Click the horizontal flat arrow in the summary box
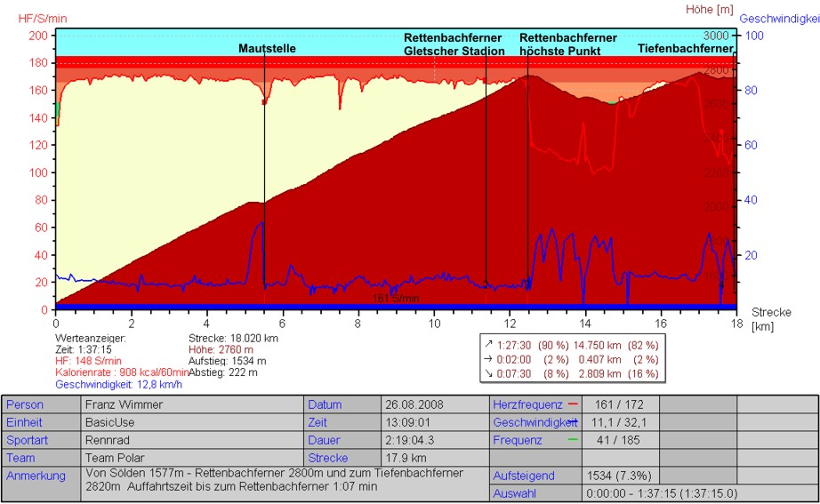 [488, 359]
